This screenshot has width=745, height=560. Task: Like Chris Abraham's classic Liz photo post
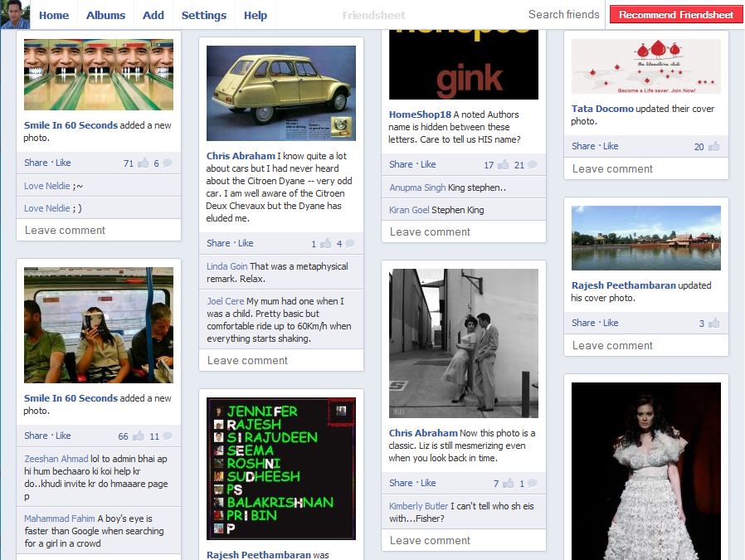(428, 483)
